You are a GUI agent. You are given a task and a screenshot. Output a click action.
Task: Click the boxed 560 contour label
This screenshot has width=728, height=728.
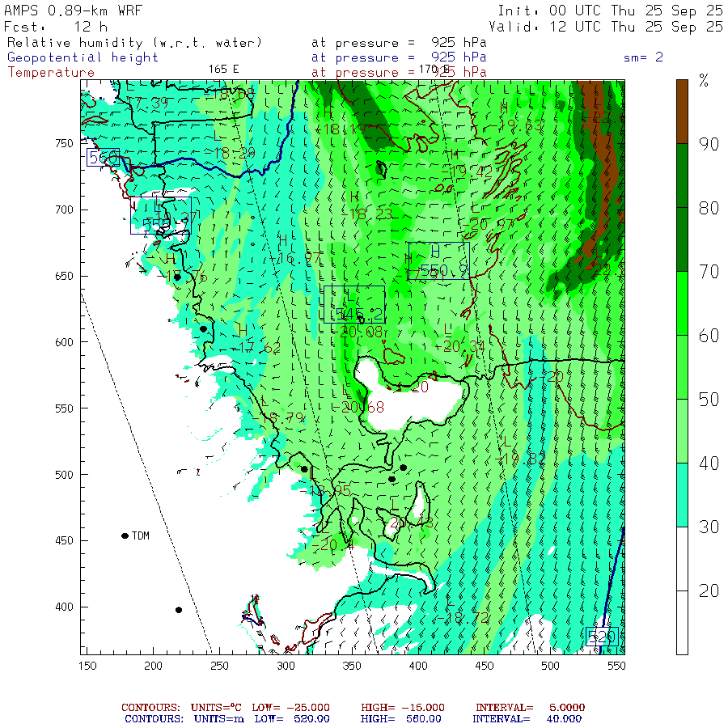103,158
